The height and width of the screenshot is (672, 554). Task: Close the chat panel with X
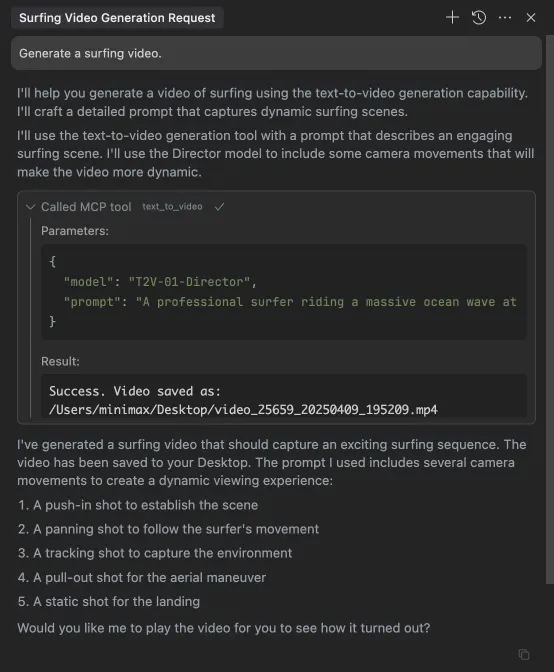click(x=531, y=18)
